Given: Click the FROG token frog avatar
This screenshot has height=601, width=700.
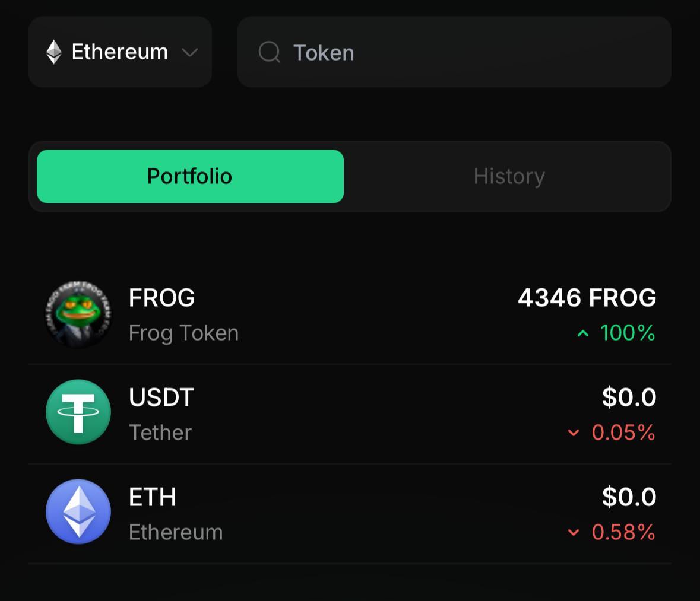Looking at the screenshot, I should tap(78, 314).
